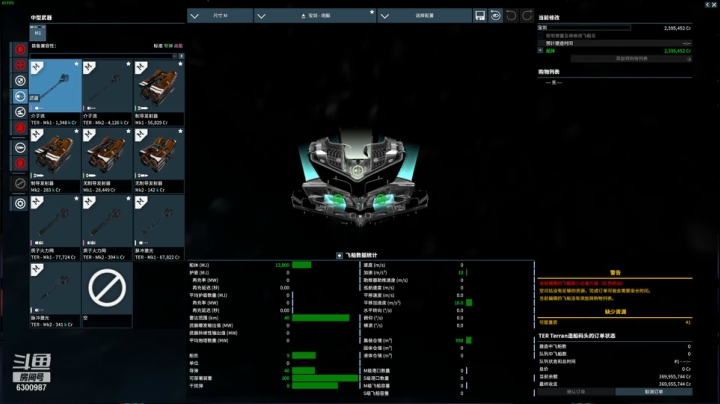Click the favorite star on the ship model dropdown
The width and height of the screenshot is (720, 404).
click(x=372, y=12)
